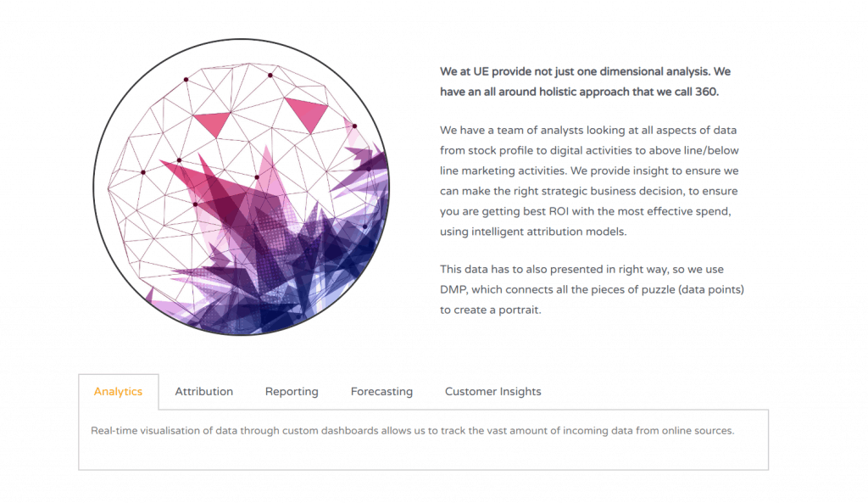Click the paragraph mentioning DMP puzzle pieces

[x=592, y=289]
